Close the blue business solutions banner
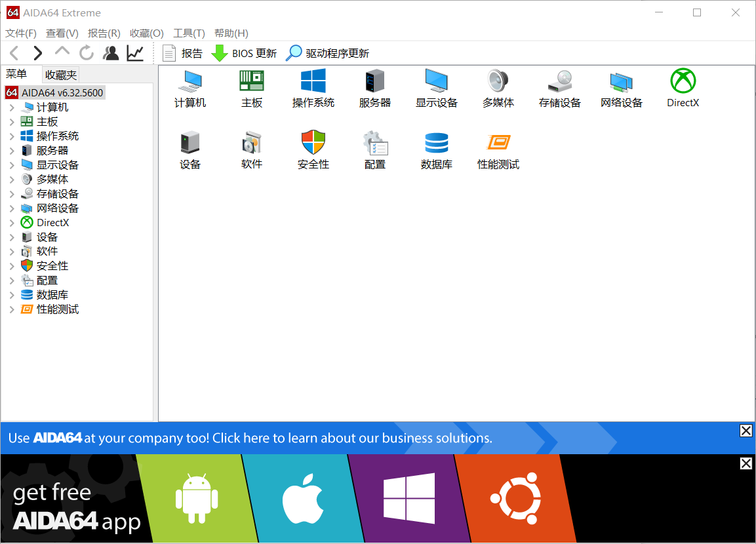 coord(746,431)
